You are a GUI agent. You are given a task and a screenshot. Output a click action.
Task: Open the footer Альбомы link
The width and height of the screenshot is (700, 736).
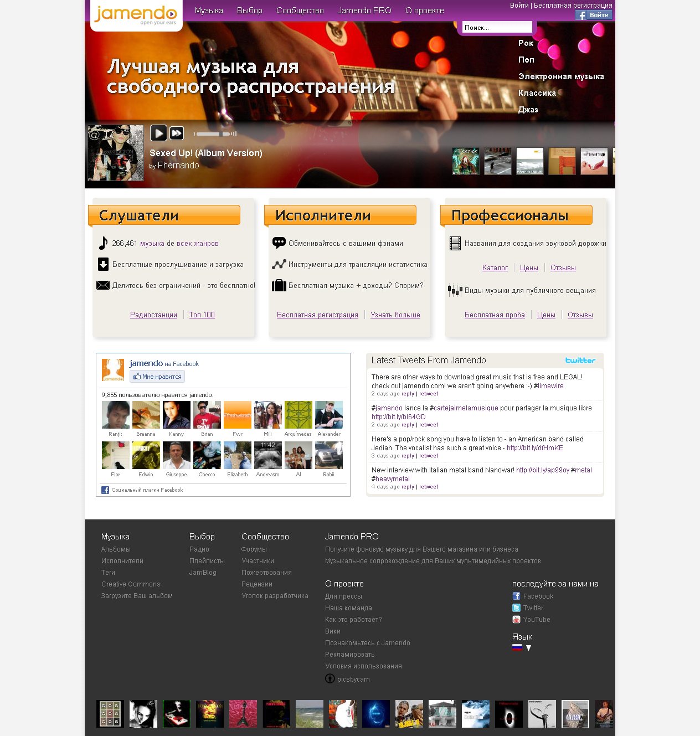[x=116, y=549]
